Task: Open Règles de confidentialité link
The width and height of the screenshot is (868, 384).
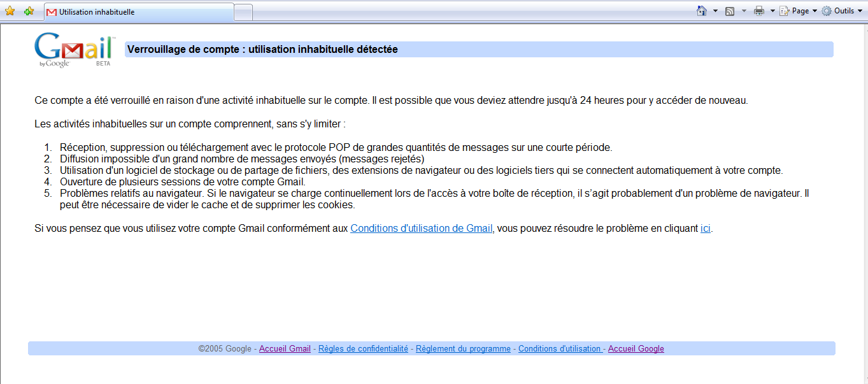Action: pos(363,349)
